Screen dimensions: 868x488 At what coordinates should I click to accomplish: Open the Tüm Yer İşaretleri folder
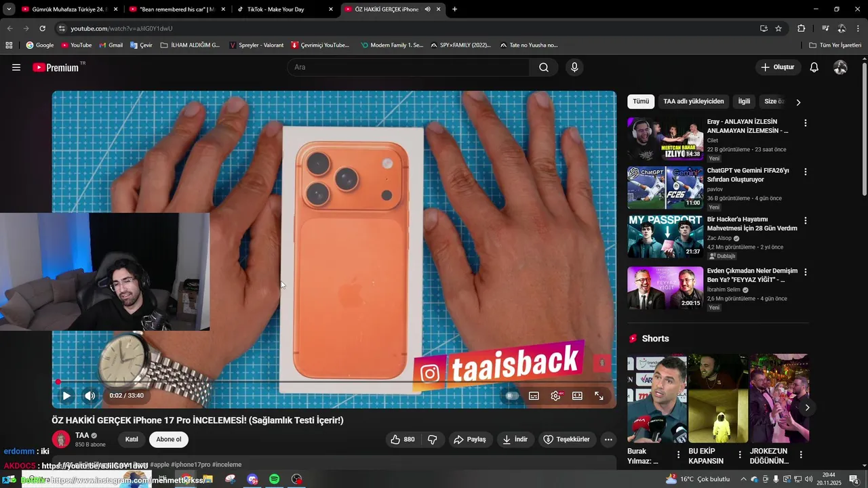(x=835, y=45)
